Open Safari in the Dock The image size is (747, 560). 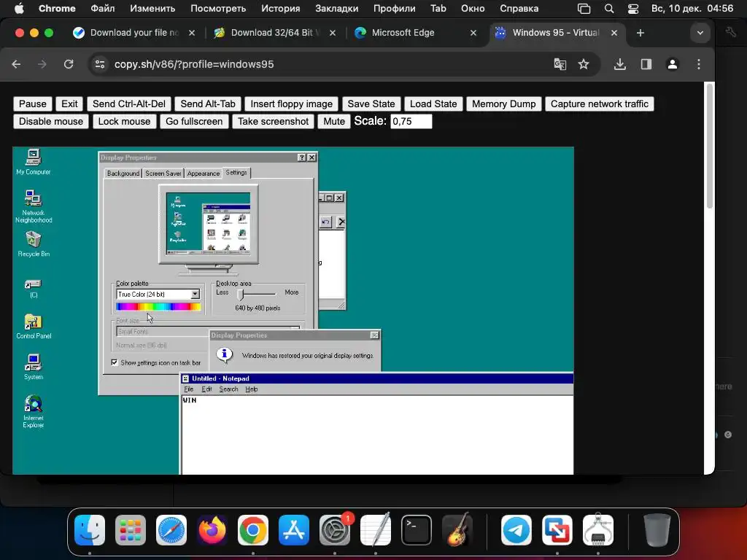click(171, 530)
